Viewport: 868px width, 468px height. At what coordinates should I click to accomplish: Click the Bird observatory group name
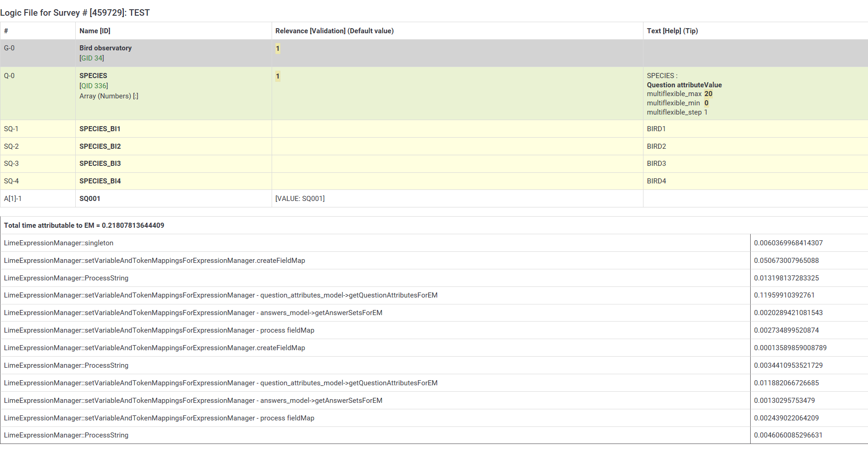(x=105, y=48)
